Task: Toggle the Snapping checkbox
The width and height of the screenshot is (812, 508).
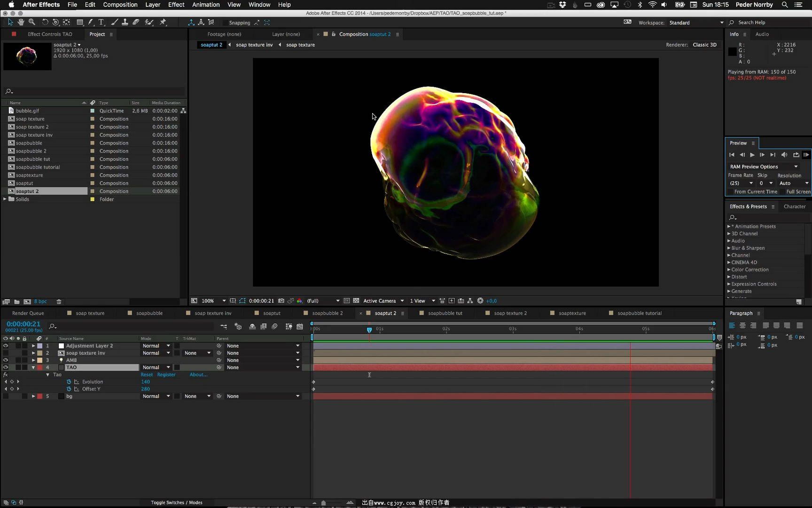Action: pyautogui.click(x=225, y=23)
